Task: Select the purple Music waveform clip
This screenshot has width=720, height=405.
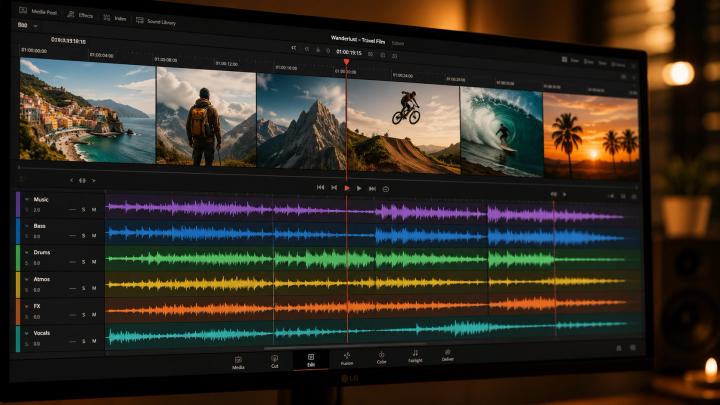Action: tap(365, 212)
